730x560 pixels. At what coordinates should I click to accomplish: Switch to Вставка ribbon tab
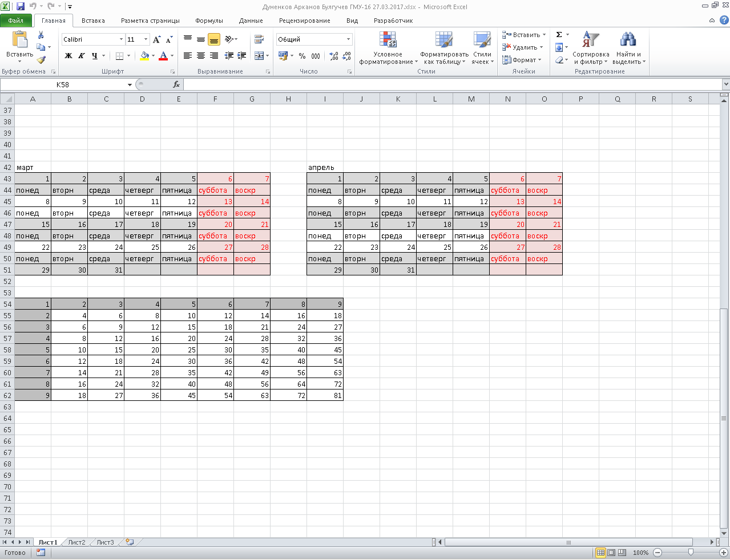[x=93, y=21]
